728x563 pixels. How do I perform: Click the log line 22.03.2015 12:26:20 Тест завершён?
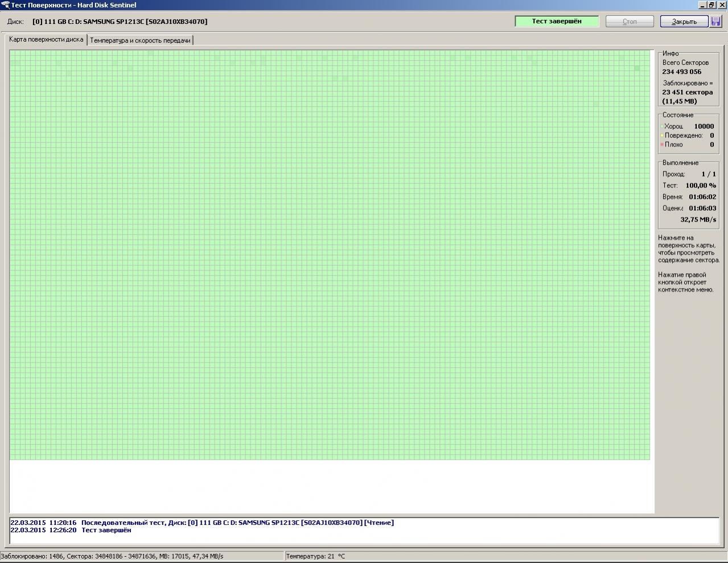click(71, 530)
